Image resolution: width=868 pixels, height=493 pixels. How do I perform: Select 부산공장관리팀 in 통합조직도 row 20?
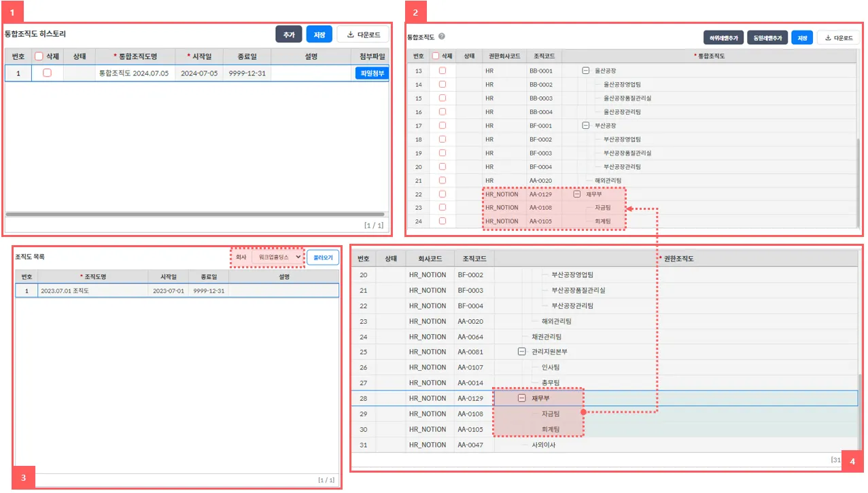623,166
